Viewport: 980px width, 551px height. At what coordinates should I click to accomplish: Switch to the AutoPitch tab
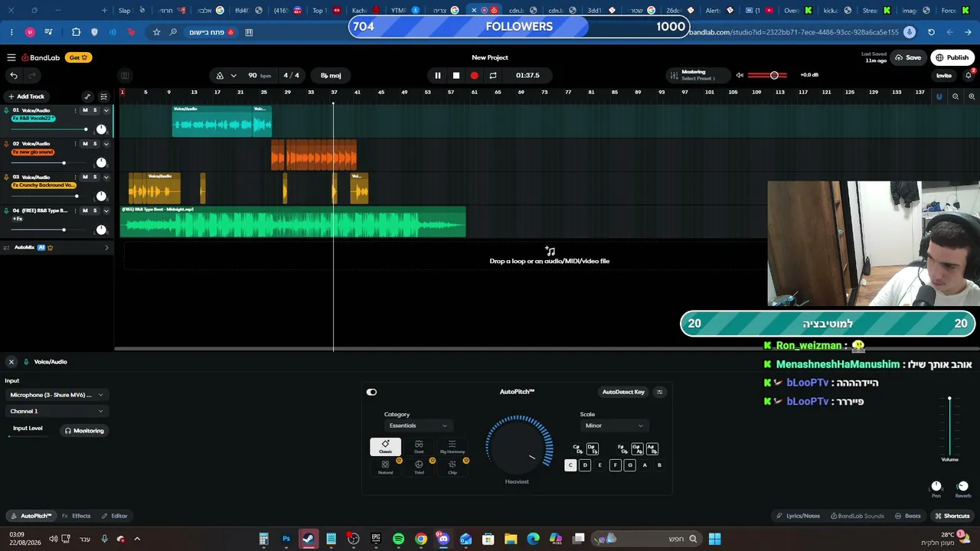31,516
